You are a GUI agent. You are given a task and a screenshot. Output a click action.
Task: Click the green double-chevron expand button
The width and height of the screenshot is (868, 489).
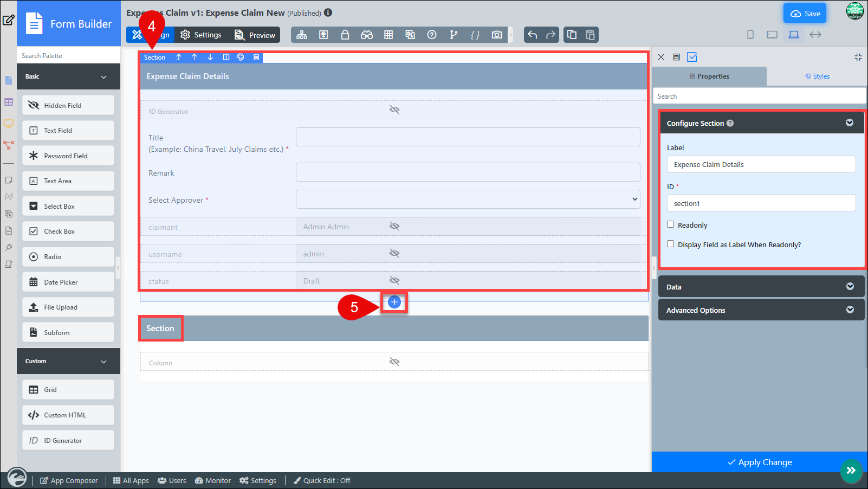[851, 471]
